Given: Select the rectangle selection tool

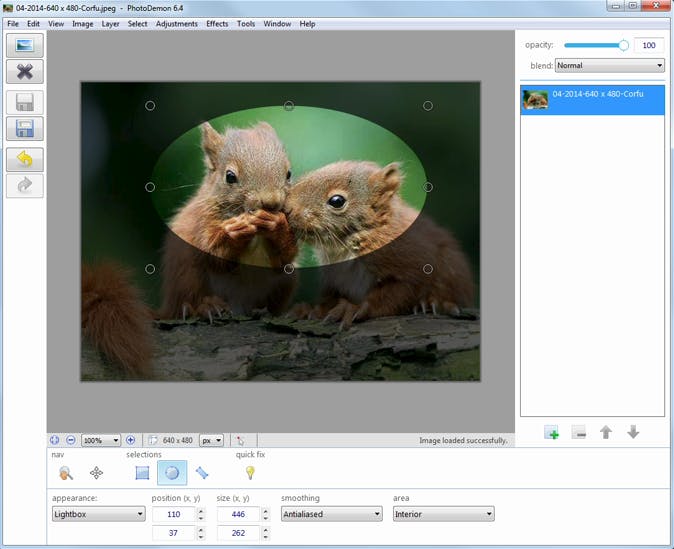Looking at the screenshot, I should tap(142, 473).
